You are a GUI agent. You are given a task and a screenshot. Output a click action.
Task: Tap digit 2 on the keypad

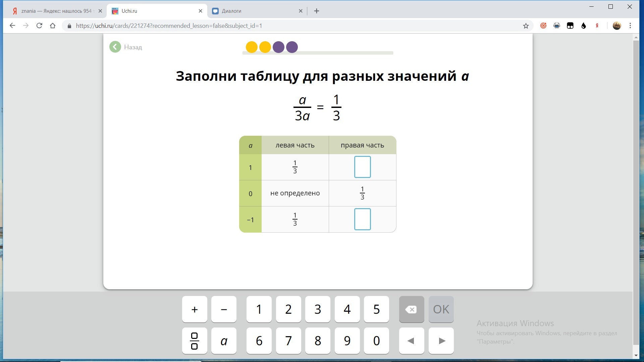pyautogui.click(x=288, y=309)
